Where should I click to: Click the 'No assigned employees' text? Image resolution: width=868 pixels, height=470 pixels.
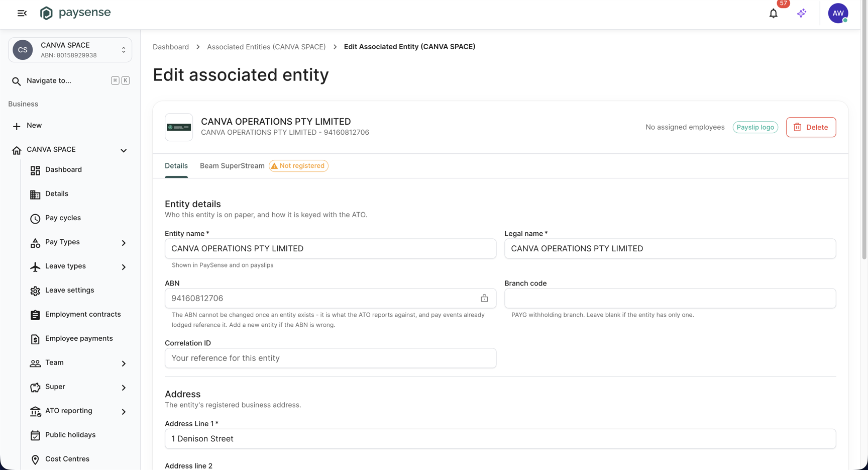click(x=685, y=127)
